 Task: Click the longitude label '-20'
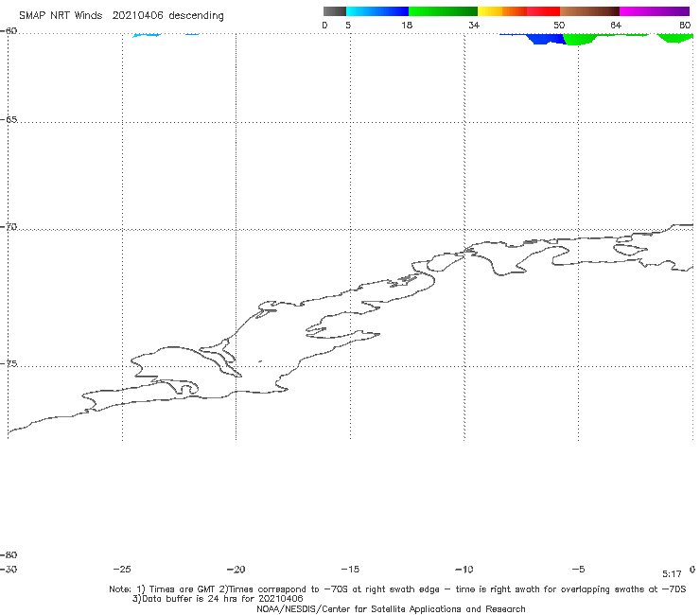click(236, 569)
